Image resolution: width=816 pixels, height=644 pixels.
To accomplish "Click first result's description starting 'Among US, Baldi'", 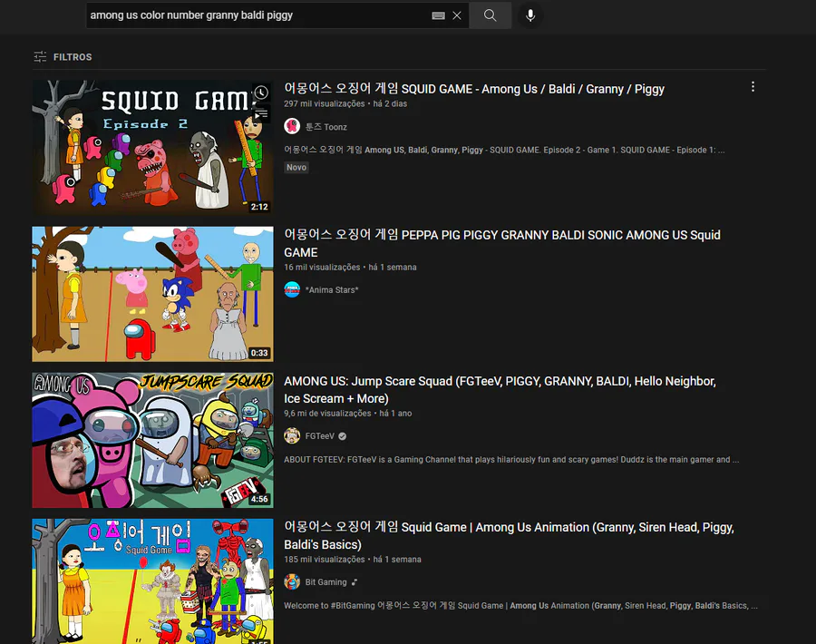I will (x=504, y=150).
